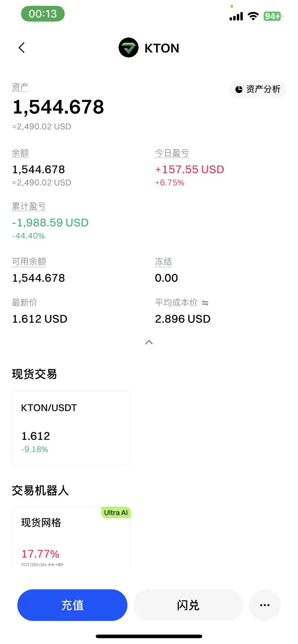Tap the KTON token logo
The width and height of the screenshot is (298, 644).
pos(128,48)
